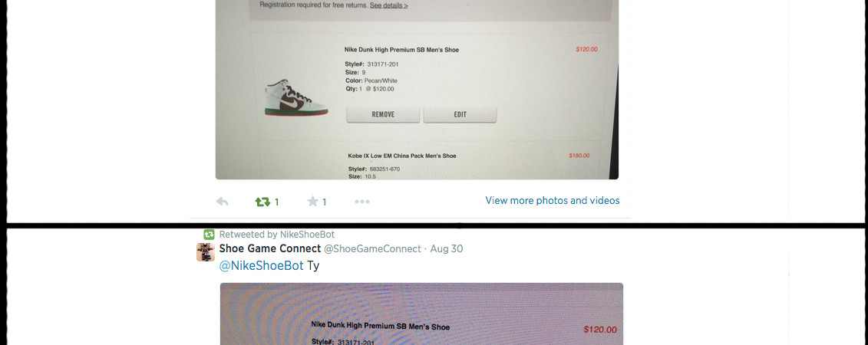Click the favorite count beside the star
The width and height of the screenshot is (868, 345).
click(325, 202)
